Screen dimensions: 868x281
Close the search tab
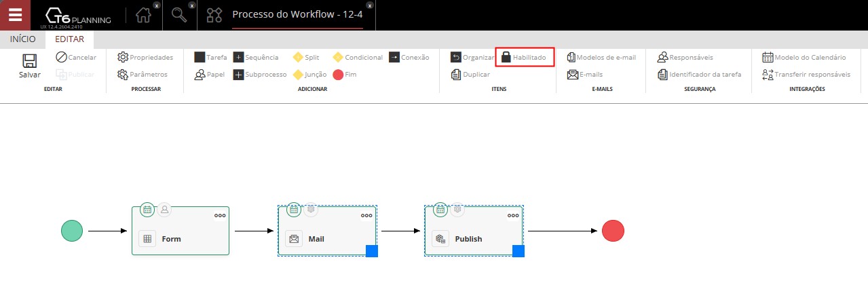(x=191, y=5)
